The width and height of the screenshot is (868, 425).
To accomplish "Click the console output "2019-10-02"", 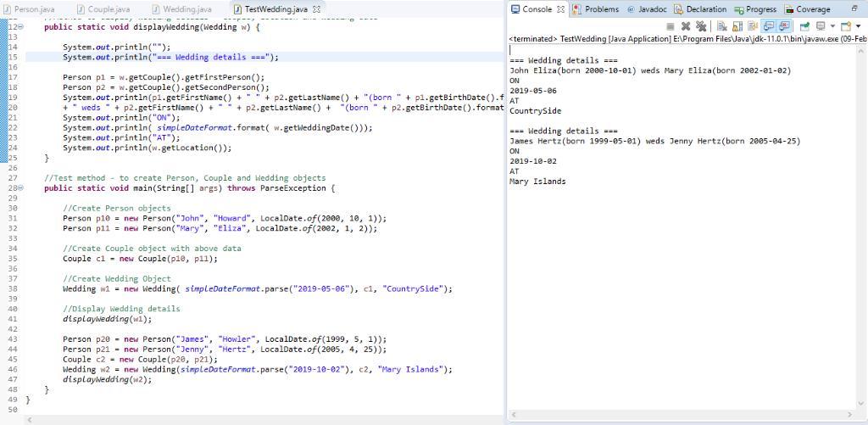I will click(533, 161).
